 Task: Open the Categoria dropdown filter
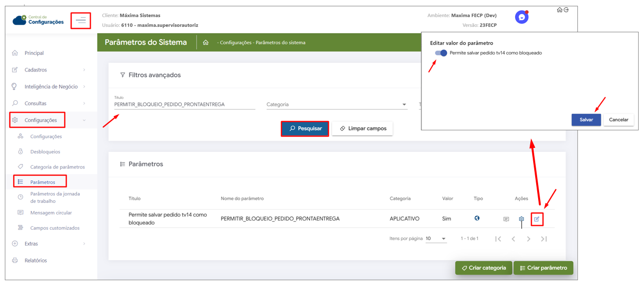click(x=337, y=104)
